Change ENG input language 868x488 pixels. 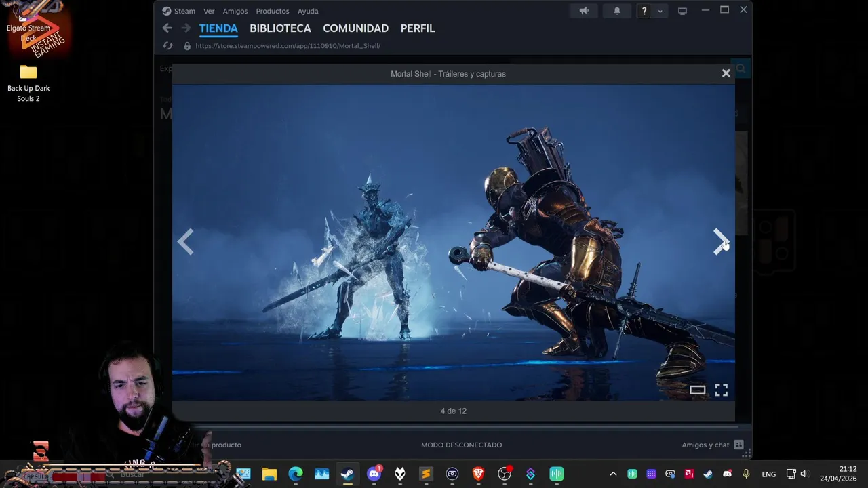click(x=768, y=474)
